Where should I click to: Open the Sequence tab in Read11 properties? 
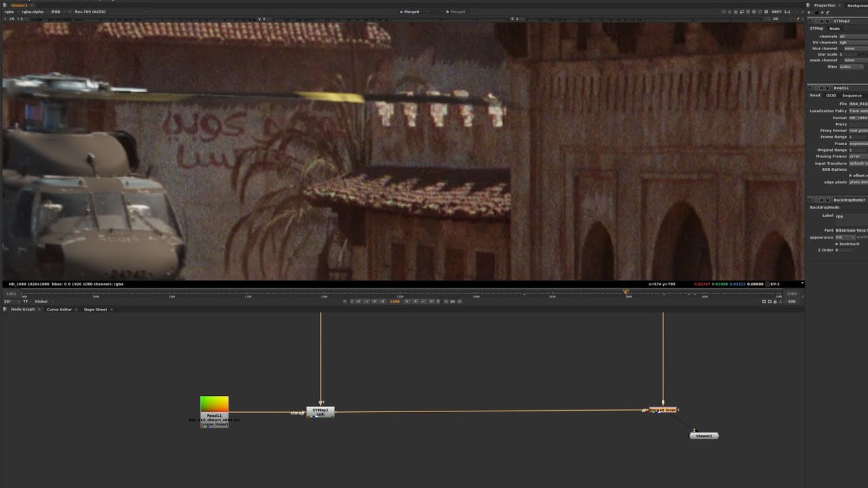tap(852, 96)
